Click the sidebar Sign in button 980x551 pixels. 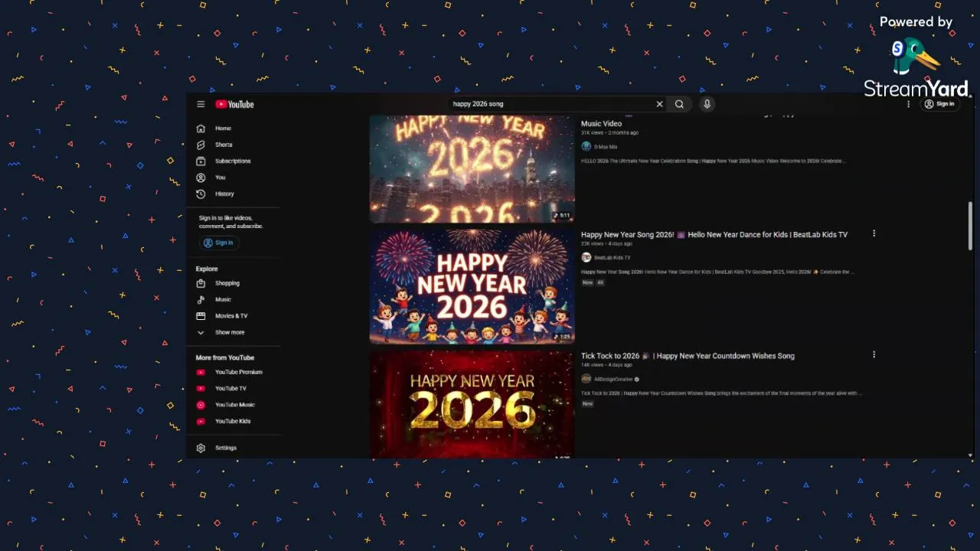(219, 243)
